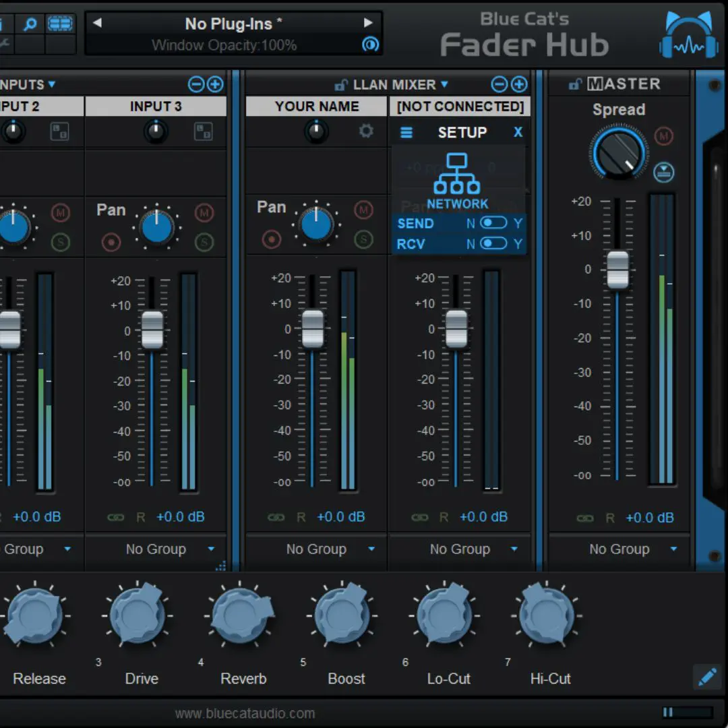This screenshot has height=728, width=728.
Task: Click the round icon below Master mute
Action: pos(664,173)
